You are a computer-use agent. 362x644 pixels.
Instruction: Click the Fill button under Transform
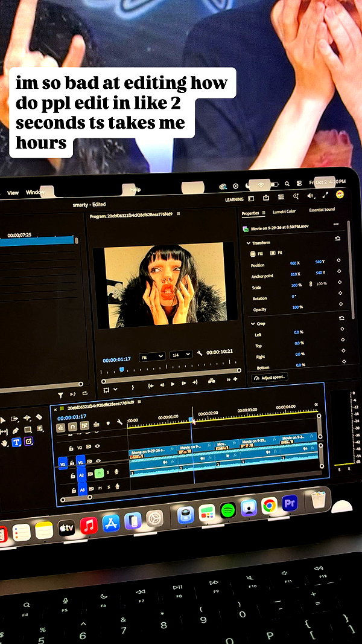tap(256, 254)
